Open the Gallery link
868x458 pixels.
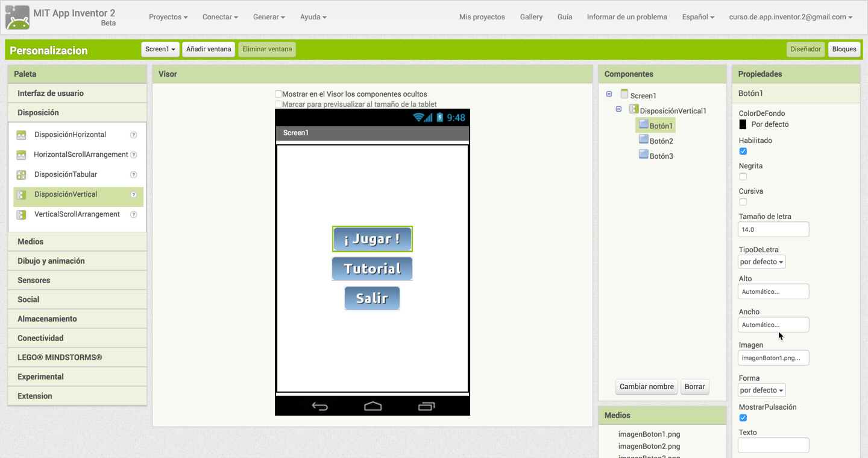click(x=531, y=17)
